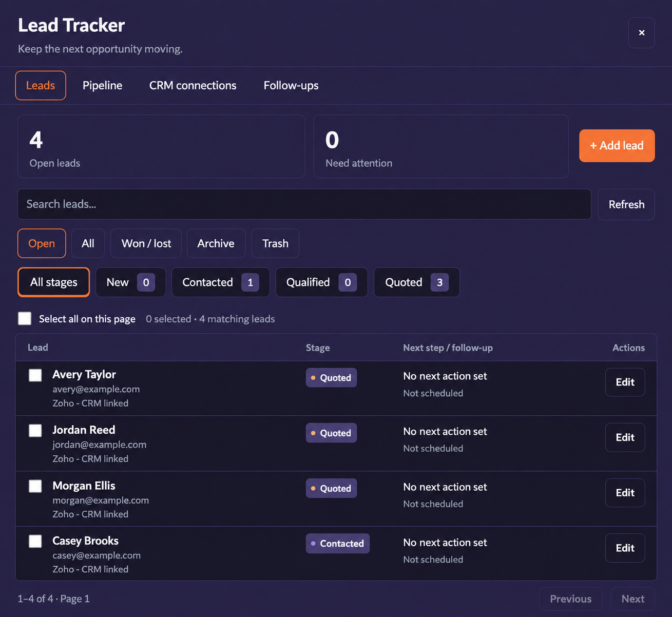Focus the Search leads field
Screen dimensions: 672x617
tap(304, 204)
